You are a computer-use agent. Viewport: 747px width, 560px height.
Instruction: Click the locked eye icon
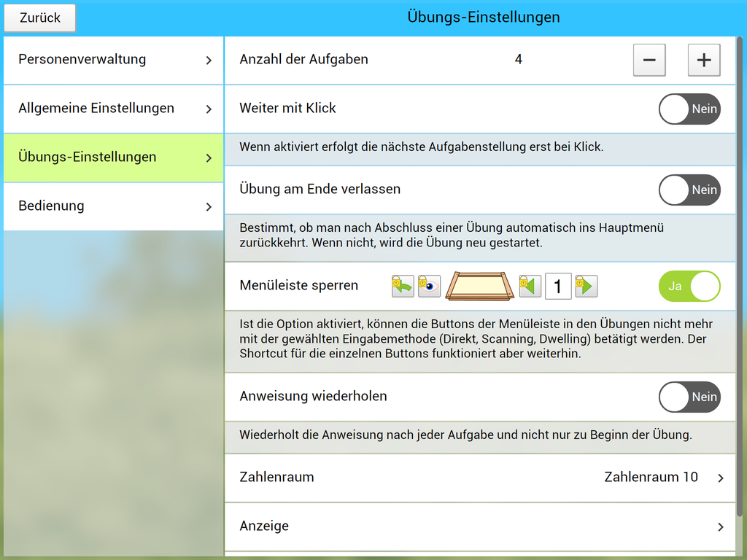tap(429, 286)
